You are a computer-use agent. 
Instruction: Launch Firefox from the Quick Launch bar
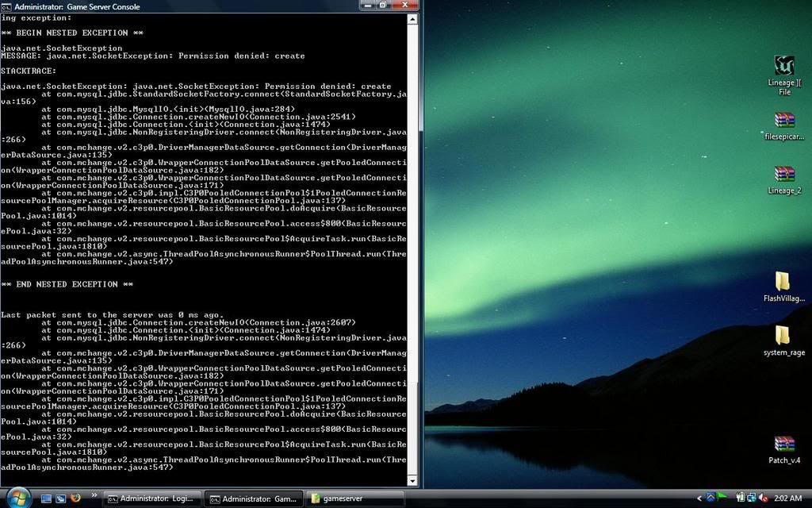pos(76,498)
